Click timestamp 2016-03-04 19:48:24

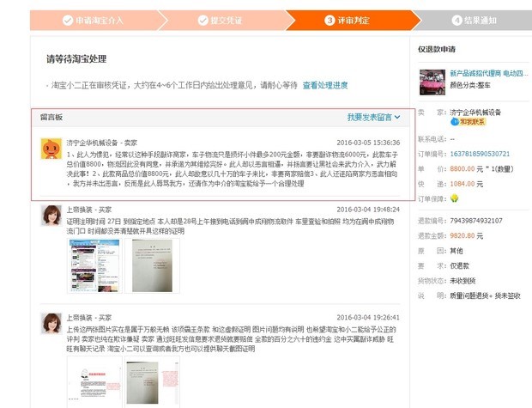pos(368,210)
